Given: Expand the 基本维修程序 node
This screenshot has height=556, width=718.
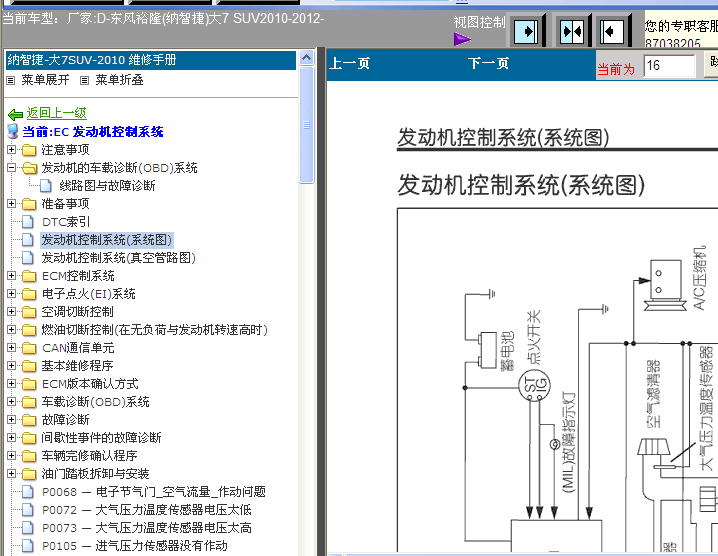Looking at the screenshot, I should point(12,365).
